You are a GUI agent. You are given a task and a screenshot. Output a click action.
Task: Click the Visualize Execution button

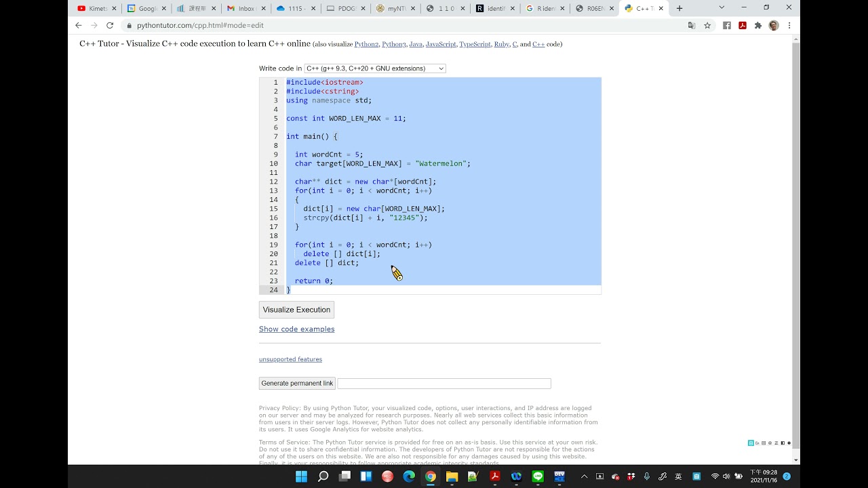pos(296,310)
